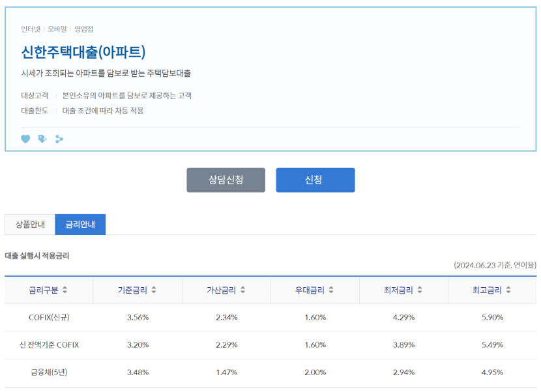
Task: Sort by 기준금리 column arrows
Action: tap(154, 290)
